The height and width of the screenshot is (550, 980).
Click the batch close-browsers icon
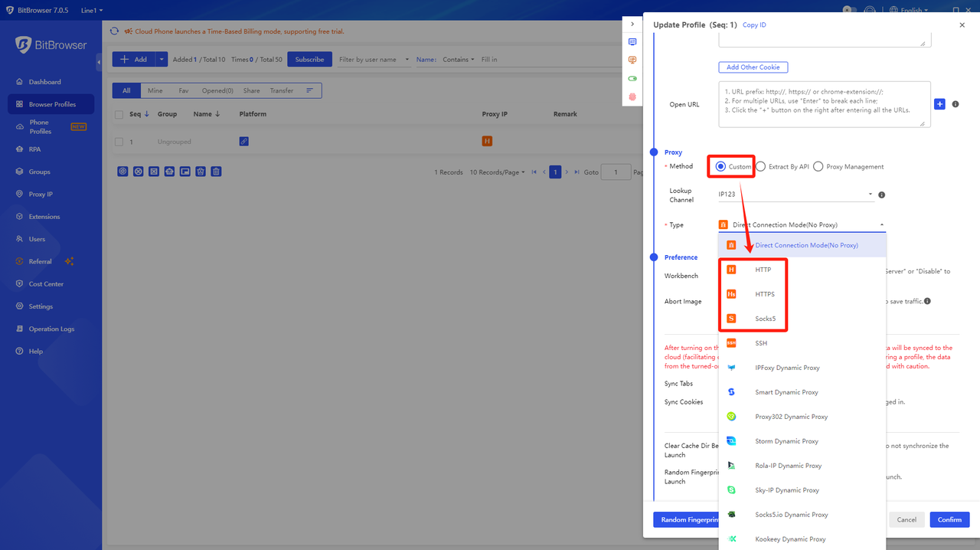point(138,172)
